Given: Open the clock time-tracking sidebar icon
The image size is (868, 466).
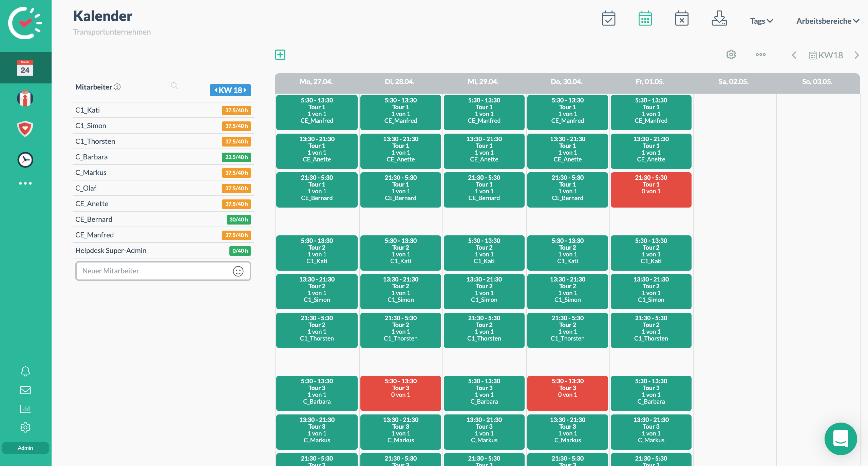Looking at the screenshot, I should tap(25, 160).
